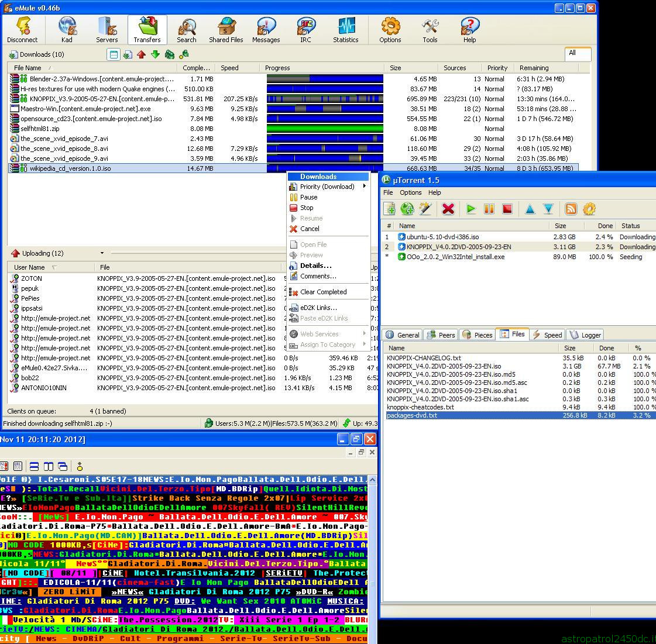Switch to the Logger tab
This screenshot has width=656, height=644.
point(585,335)
